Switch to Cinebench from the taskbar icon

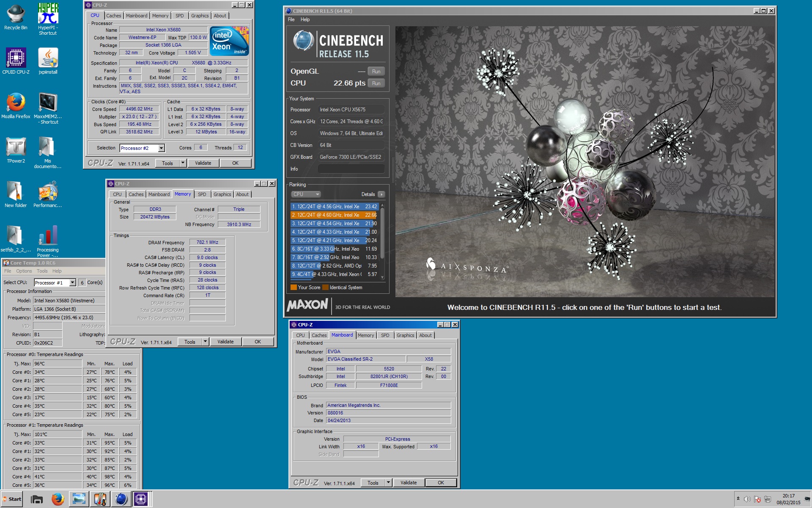click(x=121, y=499)
